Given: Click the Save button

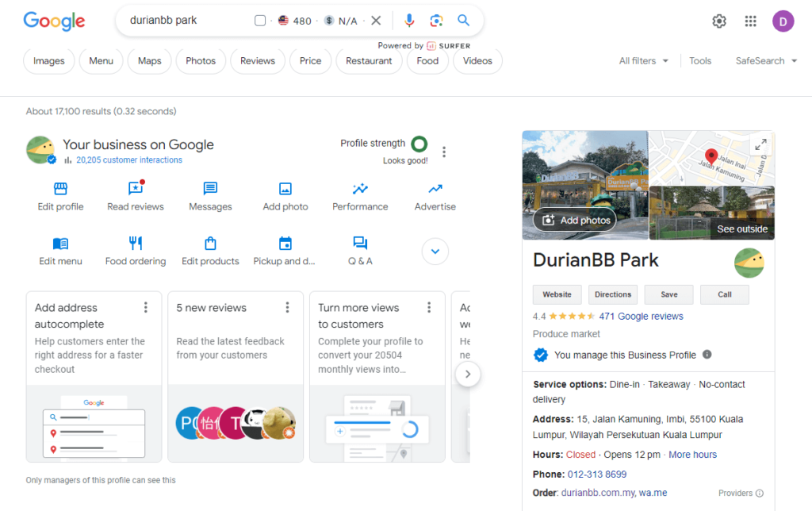Looking at the screenshot, I should 669,294.
